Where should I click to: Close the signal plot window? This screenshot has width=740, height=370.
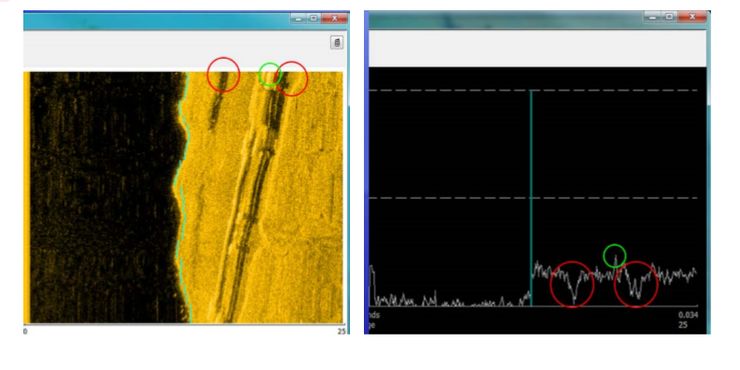(x=692, y=17)
